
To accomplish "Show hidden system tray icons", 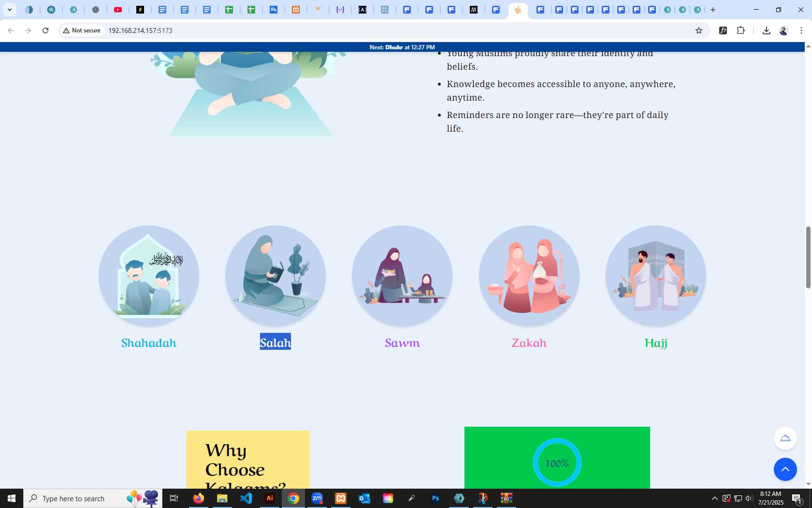I will (714, 498).
